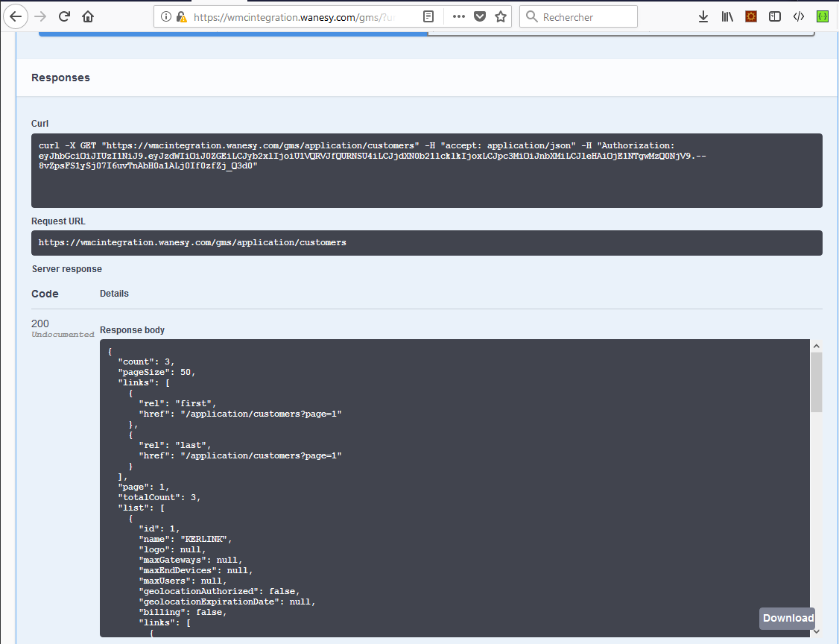Reload the current page
The height and width of the screenshot is (644, 839).
[x=64, y=16]
